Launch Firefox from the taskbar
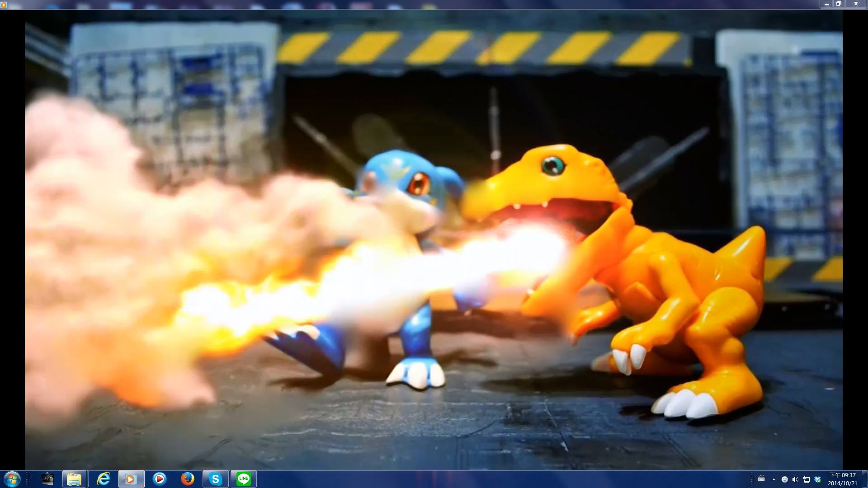The height and width of the screenshot is (488, 868). [x=187, y=479]
